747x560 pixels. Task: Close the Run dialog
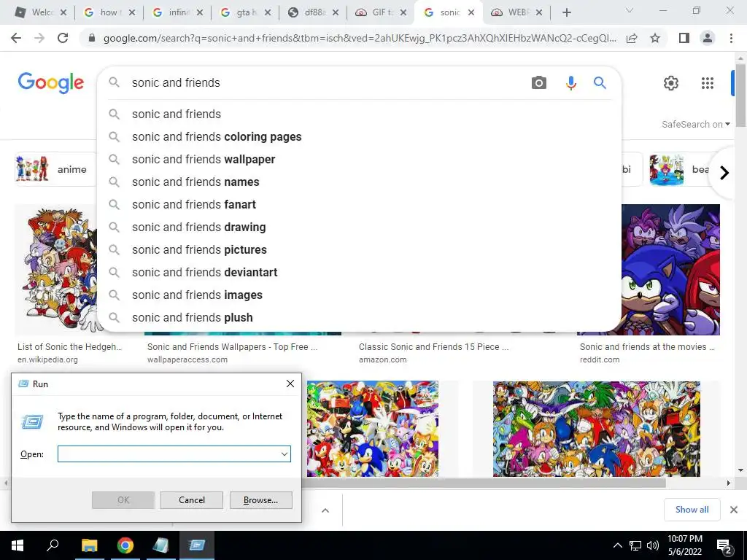290,384
